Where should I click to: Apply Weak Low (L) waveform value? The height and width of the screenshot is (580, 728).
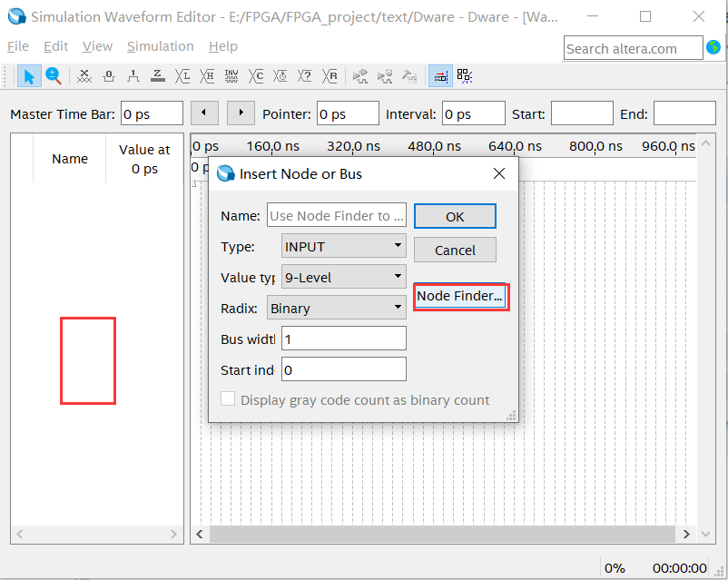tap(182, 76)
